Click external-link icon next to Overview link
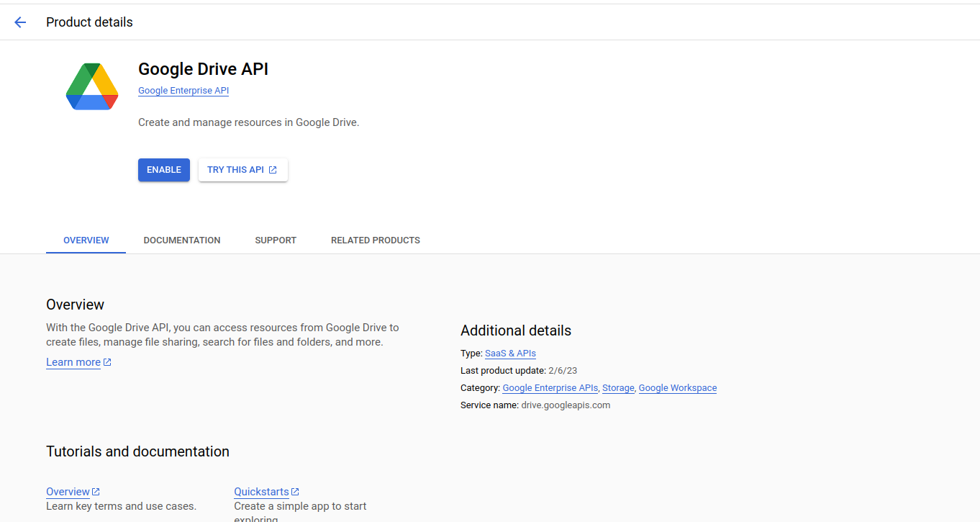The image size is (980, 522). 96,492
